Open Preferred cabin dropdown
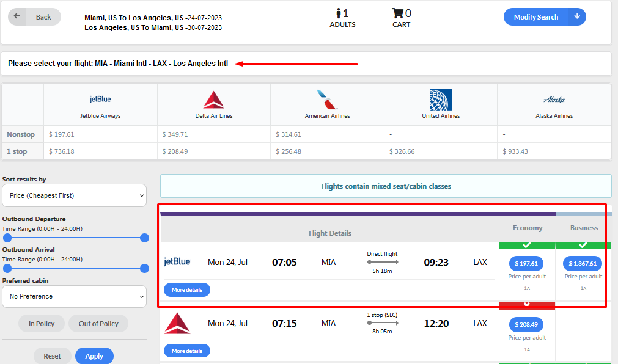The image size is (618, 364). click(x=74, y=296)
